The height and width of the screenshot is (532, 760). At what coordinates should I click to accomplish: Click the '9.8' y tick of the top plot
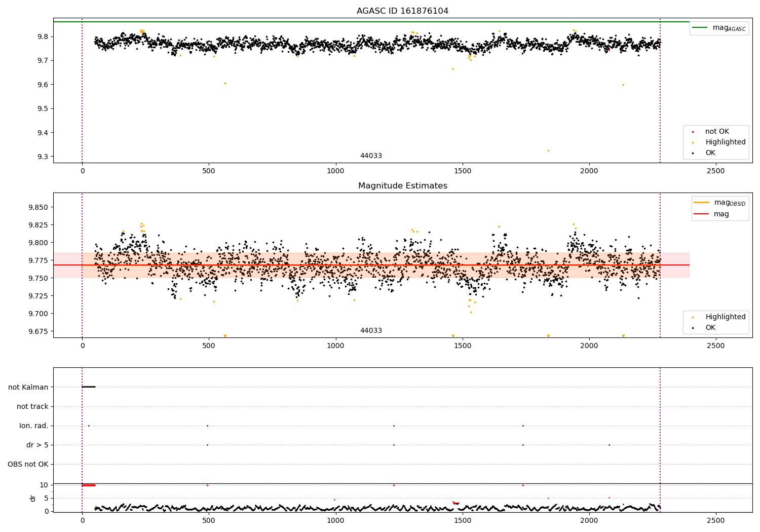pos(43,36)
